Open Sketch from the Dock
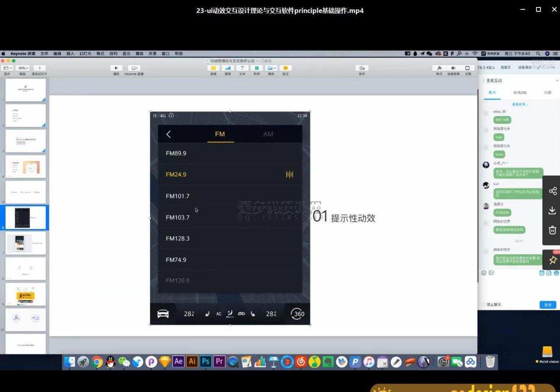The image size is (560, 392). 164,361
